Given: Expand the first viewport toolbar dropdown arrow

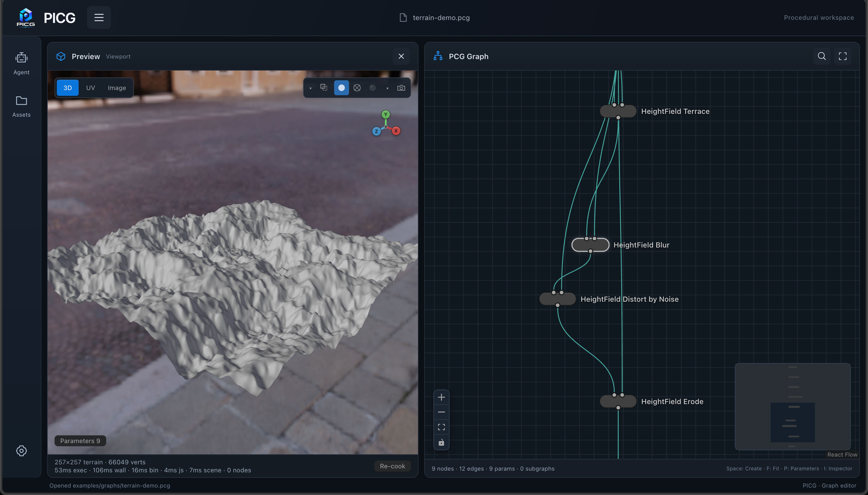Looking at the screenshot, I should click(310, 88).
